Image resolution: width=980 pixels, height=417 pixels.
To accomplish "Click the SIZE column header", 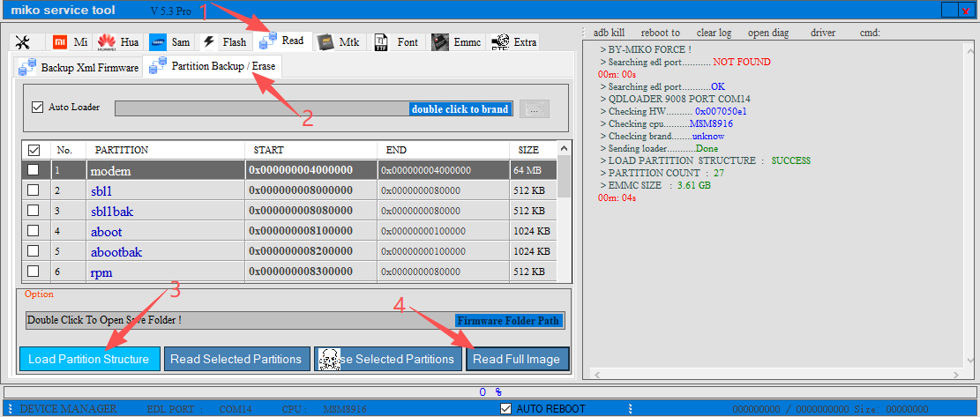I will [x=532, y=150].
